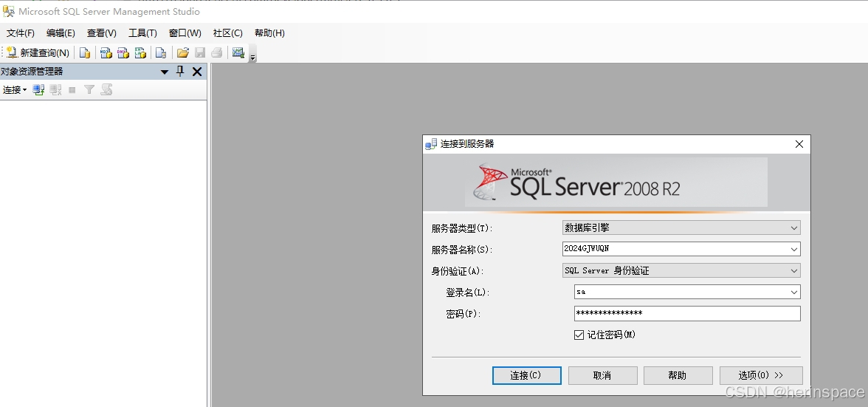Click the 新建查询 (New Query) toolbar button
This screenshot has width=868, height=407.
click(38, 52)
